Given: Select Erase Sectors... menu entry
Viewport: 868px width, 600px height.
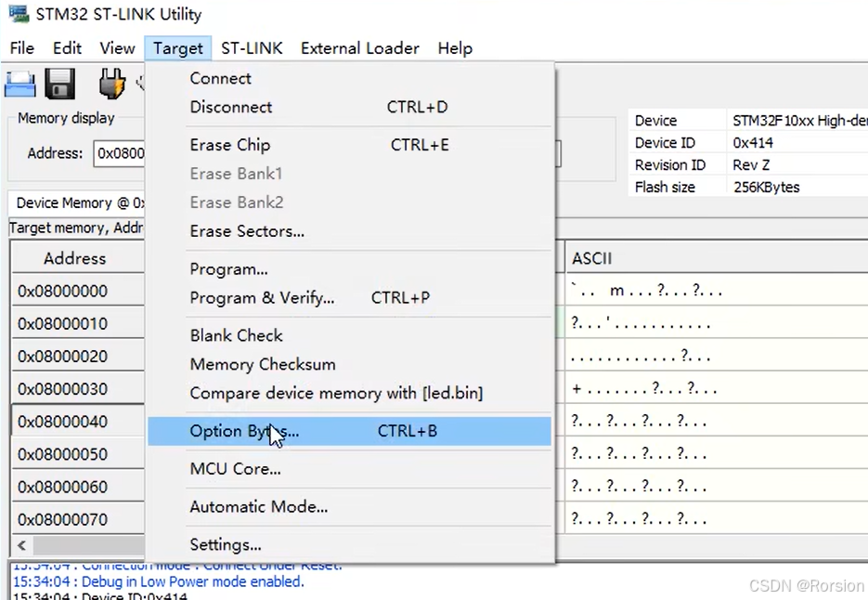Looking at the screenshot, I should click(349, 231).
